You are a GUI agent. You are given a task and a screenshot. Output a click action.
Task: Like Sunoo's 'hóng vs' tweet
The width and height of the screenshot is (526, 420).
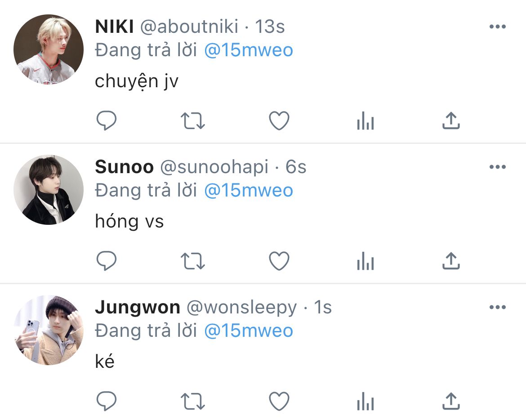click(279, 261)
